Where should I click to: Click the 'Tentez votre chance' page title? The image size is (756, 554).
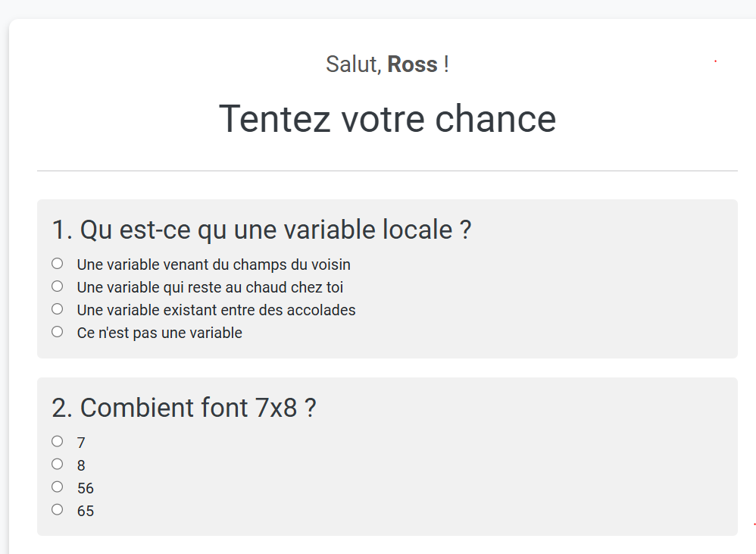tap(388, 119)
